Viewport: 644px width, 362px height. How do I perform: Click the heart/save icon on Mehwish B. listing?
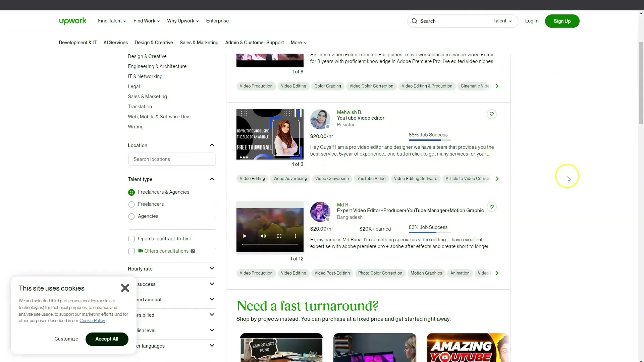click(491, 114)
